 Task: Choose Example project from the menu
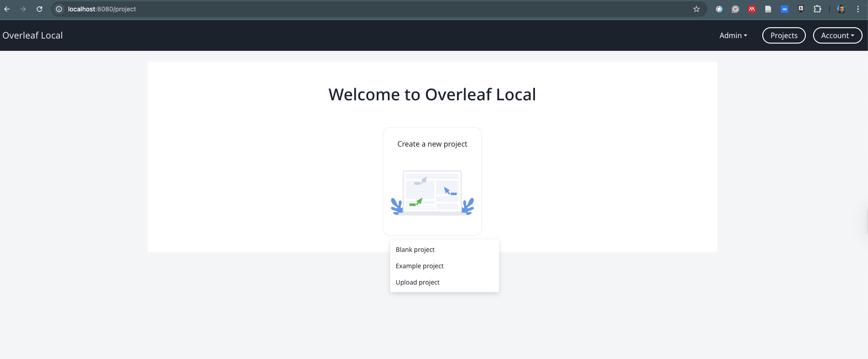click(420, 266)
